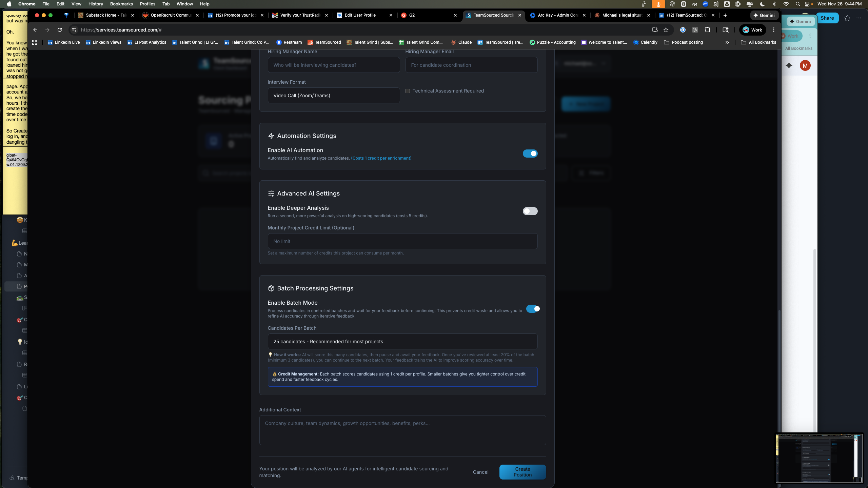
Task: Click the Monthly Project Credit Limit field
Action: (402, 241)
